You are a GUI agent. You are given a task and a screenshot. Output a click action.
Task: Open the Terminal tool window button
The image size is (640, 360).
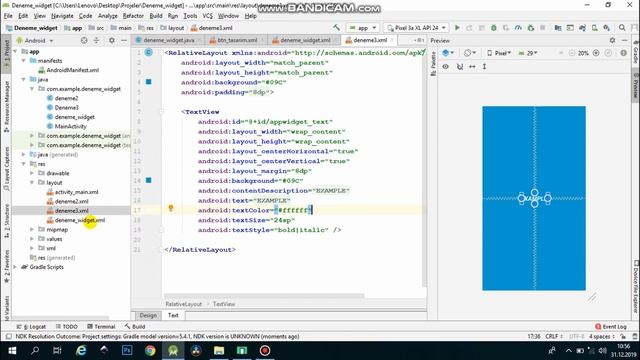point(101,327)
